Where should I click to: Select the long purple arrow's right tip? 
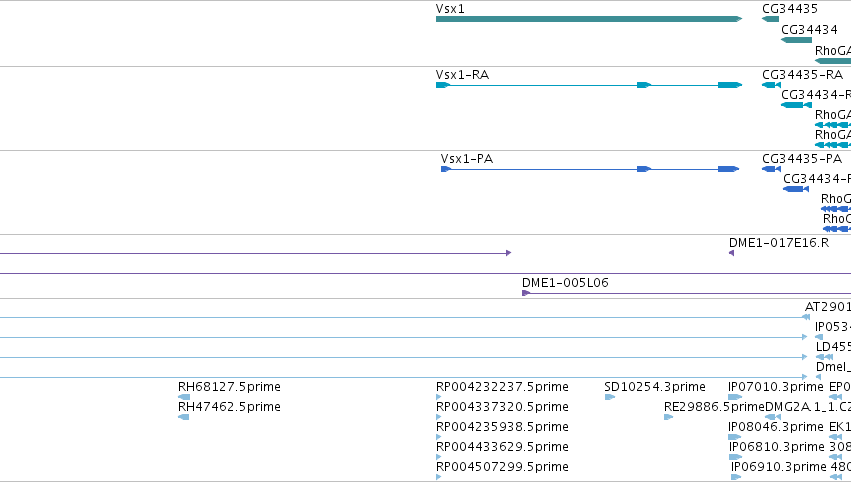coord(509,253)
